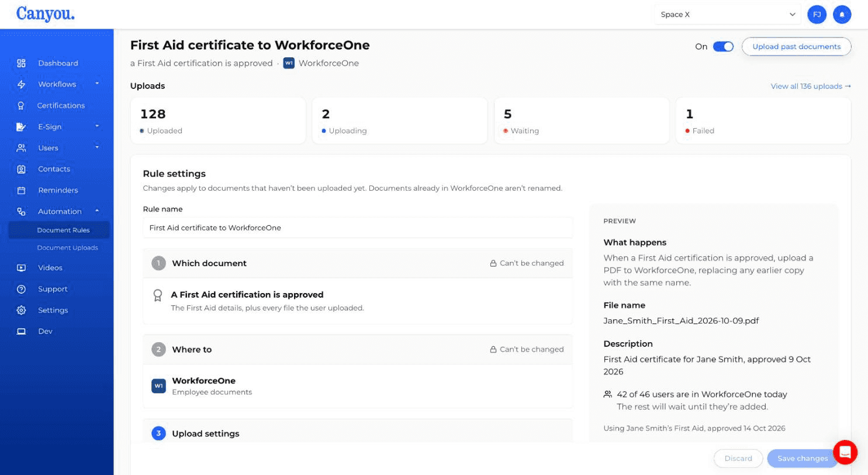Click the FJ user avatar
This screenshot has height=475, width=868.
tap(817, 15)
